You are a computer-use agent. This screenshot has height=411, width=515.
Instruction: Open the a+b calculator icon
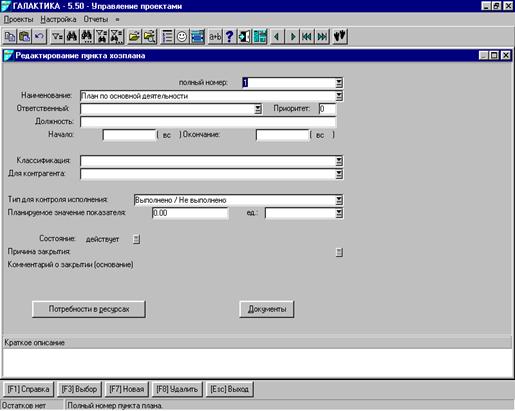click(x=215, y=36)
